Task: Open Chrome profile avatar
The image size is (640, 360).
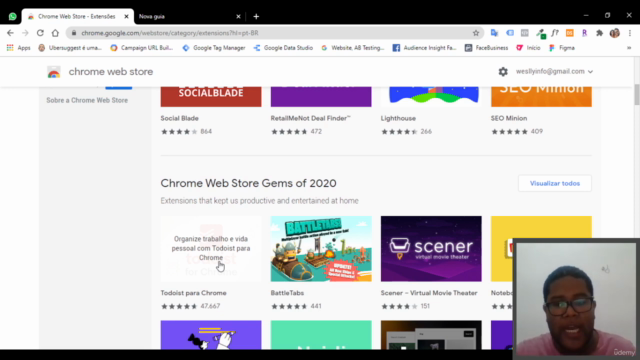Action: (x=615, y=33)
